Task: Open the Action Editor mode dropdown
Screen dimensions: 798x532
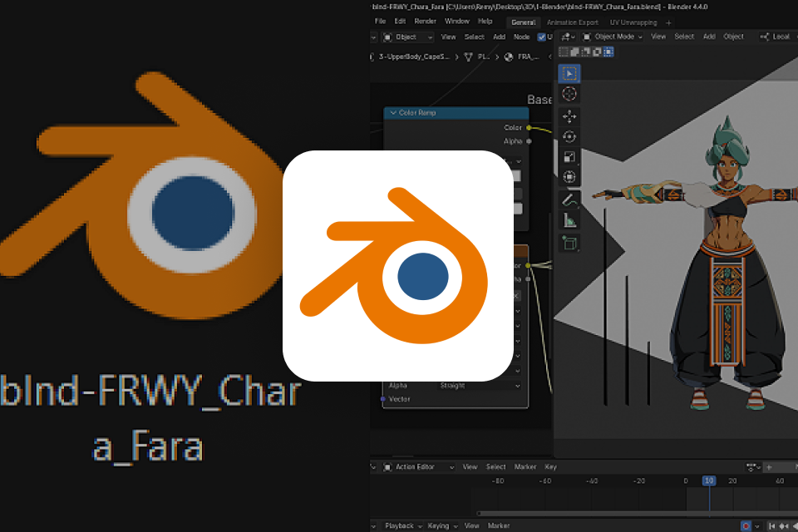Action: [418, 467]
